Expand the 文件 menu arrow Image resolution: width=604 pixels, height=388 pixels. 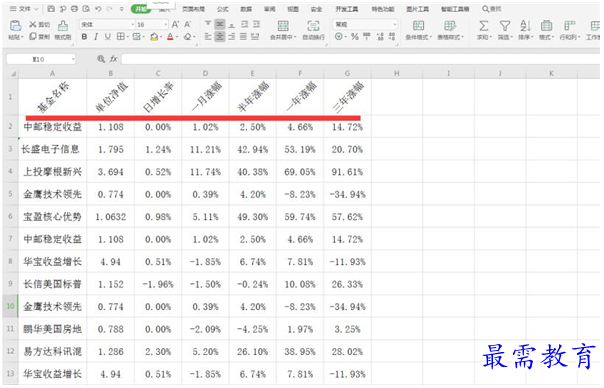(x=37, y=8)
